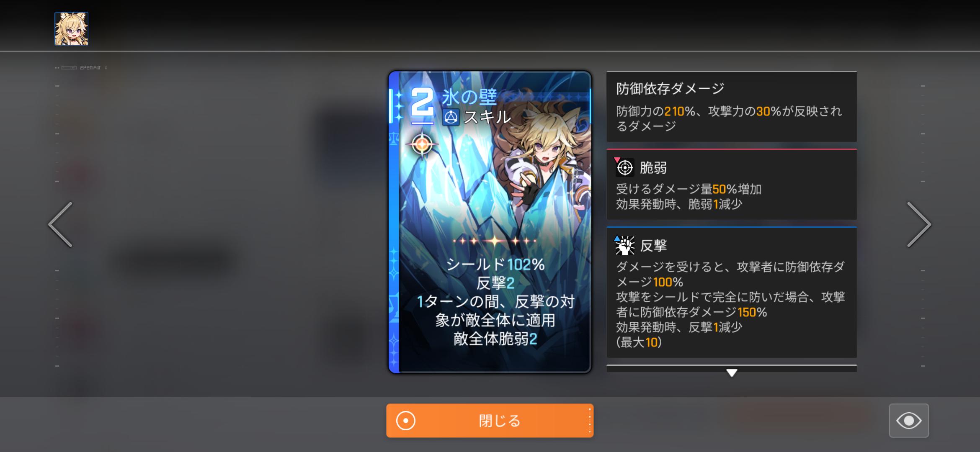Select the 反撃 effect description panel
The width and height of the screenshot is (980, 452).
732,293
